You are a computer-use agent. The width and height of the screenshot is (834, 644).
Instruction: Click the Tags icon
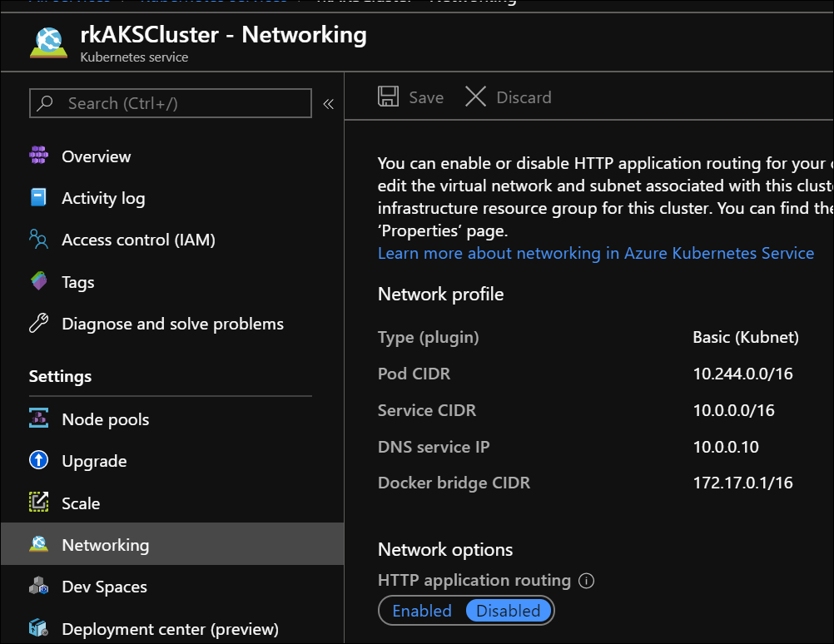tap(39, 282)
